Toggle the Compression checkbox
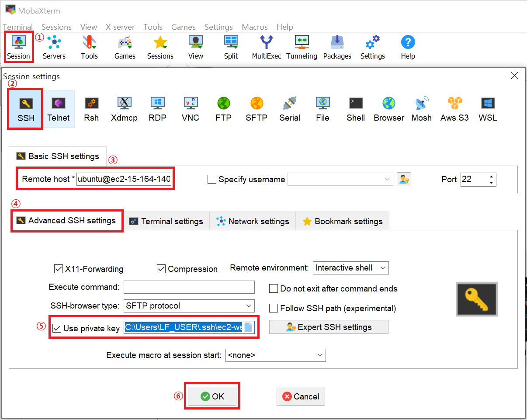 point(161,268)
